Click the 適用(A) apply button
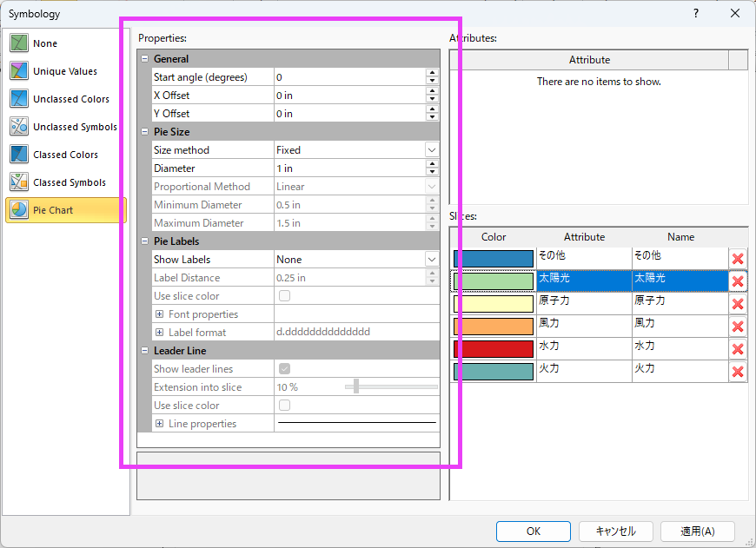Image resolution: width=756 pixels, height=548 pixels. (697, 531)
